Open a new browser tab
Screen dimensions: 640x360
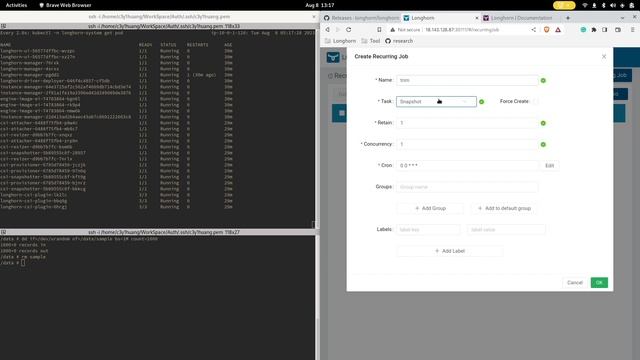pos(568,18)
